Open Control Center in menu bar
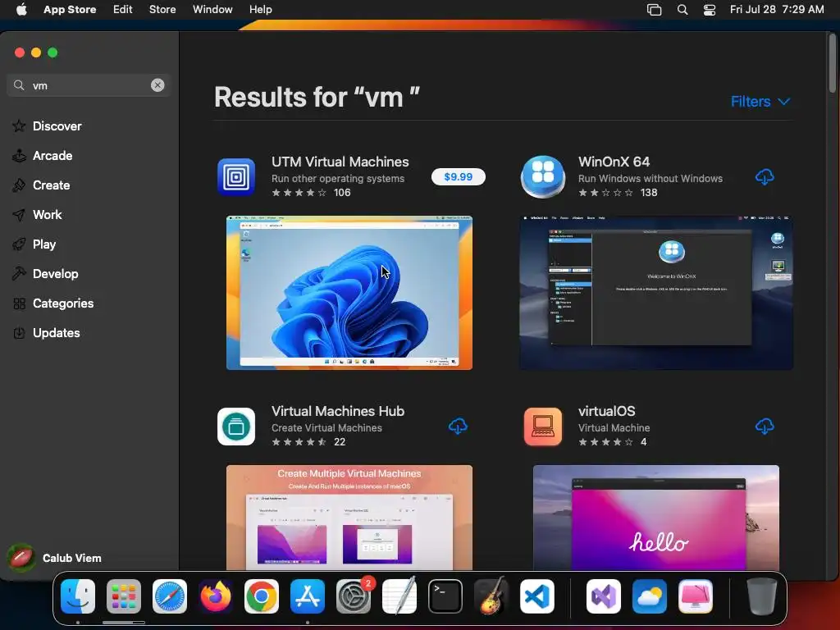 click(x=710, y=10)
